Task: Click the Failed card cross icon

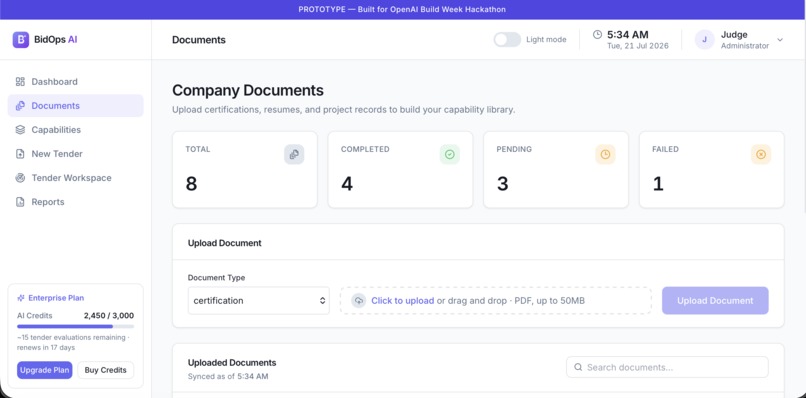Action: 761,154
